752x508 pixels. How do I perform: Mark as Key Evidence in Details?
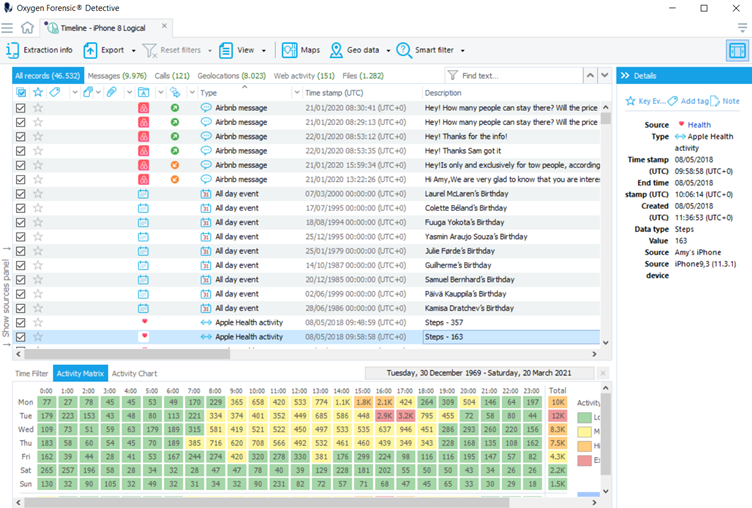coord(646,101)
